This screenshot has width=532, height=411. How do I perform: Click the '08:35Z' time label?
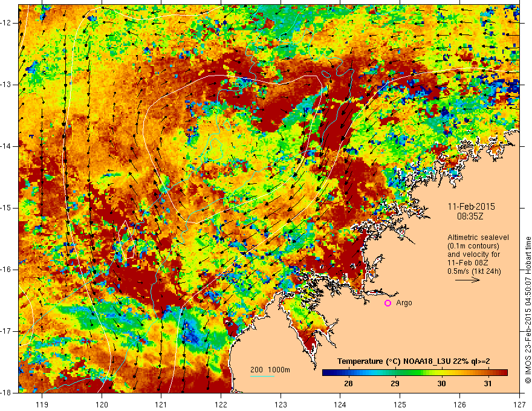[x=470, y=216]
